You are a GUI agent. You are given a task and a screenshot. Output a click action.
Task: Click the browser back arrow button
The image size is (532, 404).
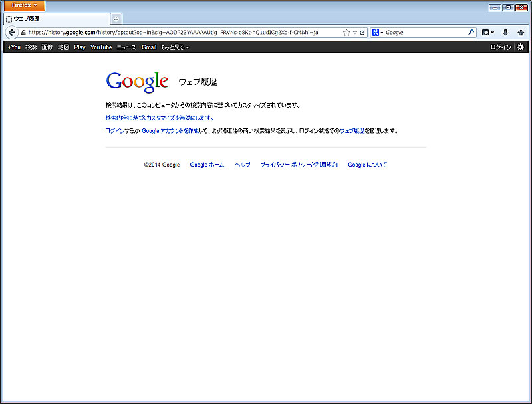[12, 33]
